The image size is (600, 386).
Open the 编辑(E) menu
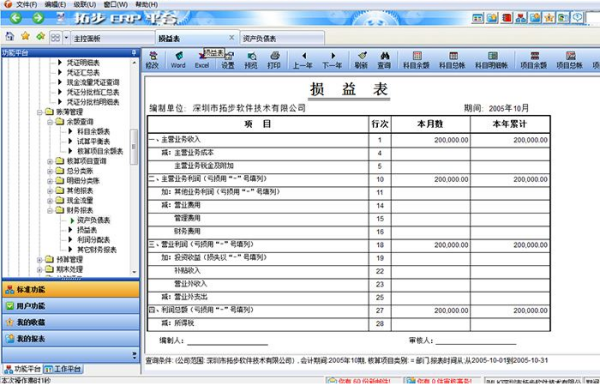(55, 5)
